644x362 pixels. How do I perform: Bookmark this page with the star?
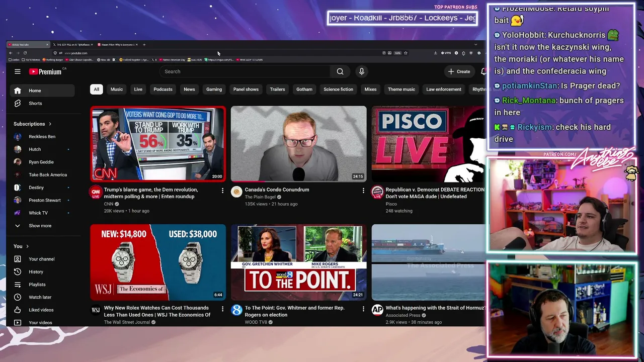pyautogui.click(x=406, y=53)
